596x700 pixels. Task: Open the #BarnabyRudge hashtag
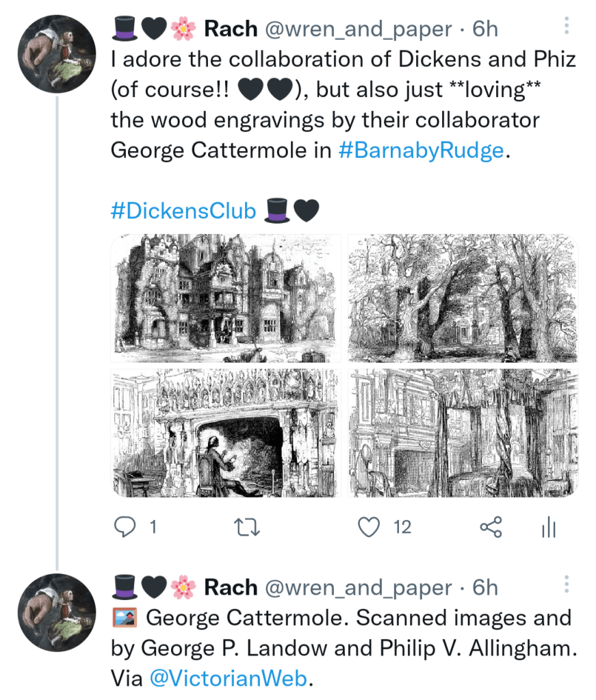(421, 151)
